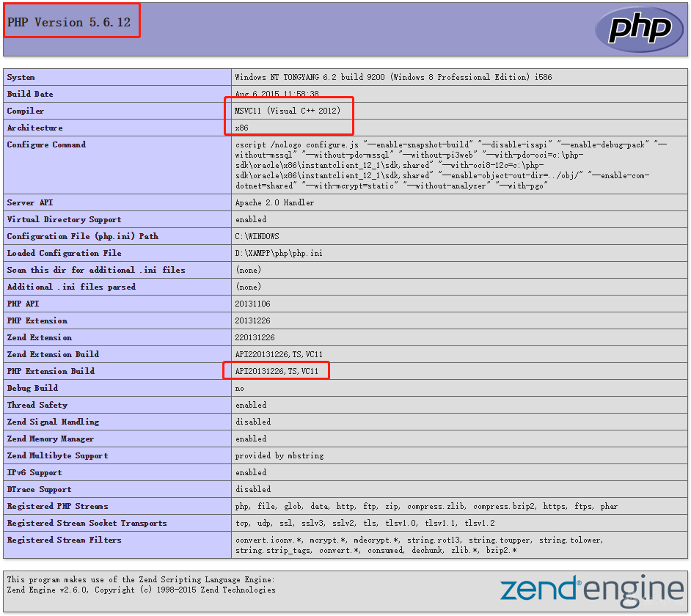
Task: Click the Zend Extension value 220131226
Action: 255,337
